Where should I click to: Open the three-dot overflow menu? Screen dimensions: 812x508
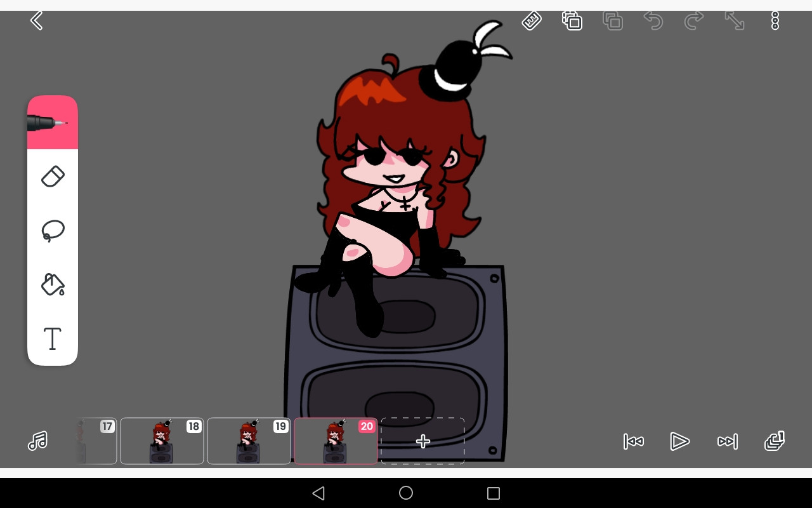[x=775, y=21]
